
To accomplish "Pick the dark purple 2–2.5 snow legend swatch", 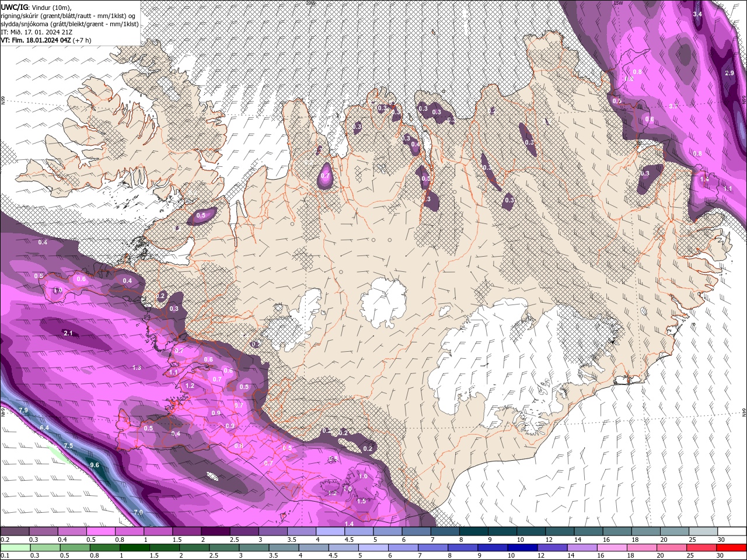I will coord(215,531).
